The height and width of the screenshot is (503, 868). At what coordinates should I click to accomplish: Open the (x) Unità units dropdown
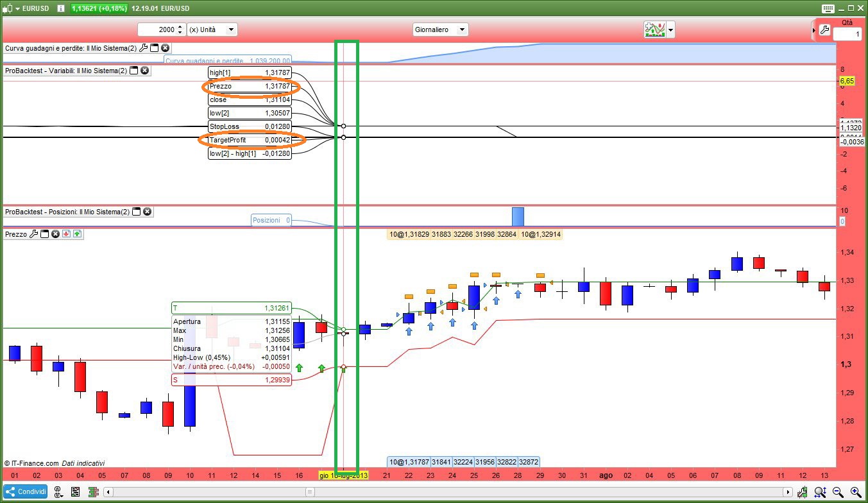click(212, 30)
